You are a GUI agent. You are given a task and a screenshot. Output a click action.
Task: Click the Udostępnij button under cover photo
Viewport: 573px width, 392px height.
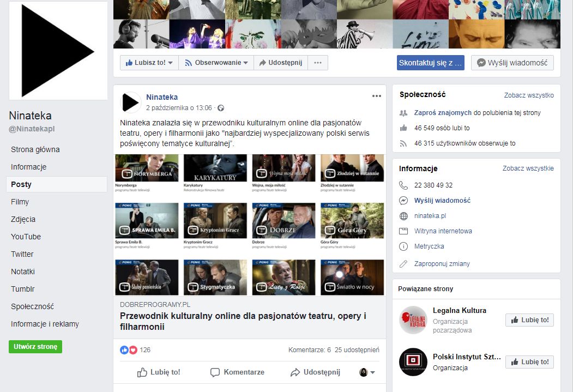[281, 63]
